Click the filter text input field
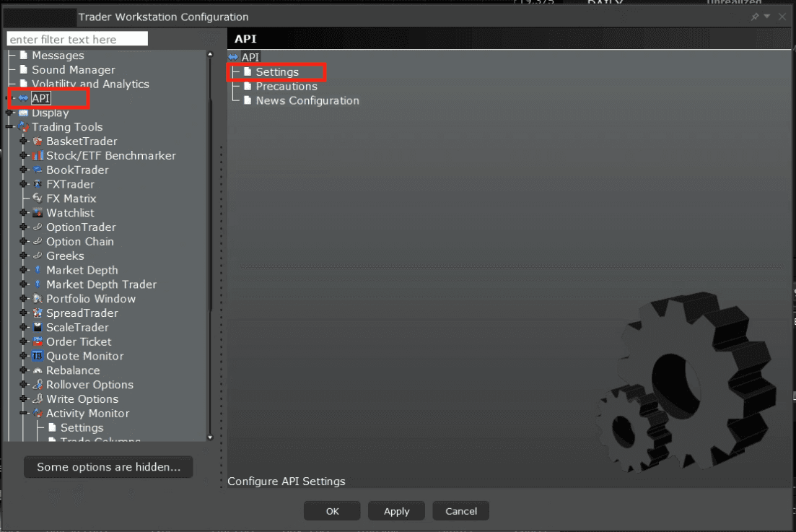 (x=77, y=39)
